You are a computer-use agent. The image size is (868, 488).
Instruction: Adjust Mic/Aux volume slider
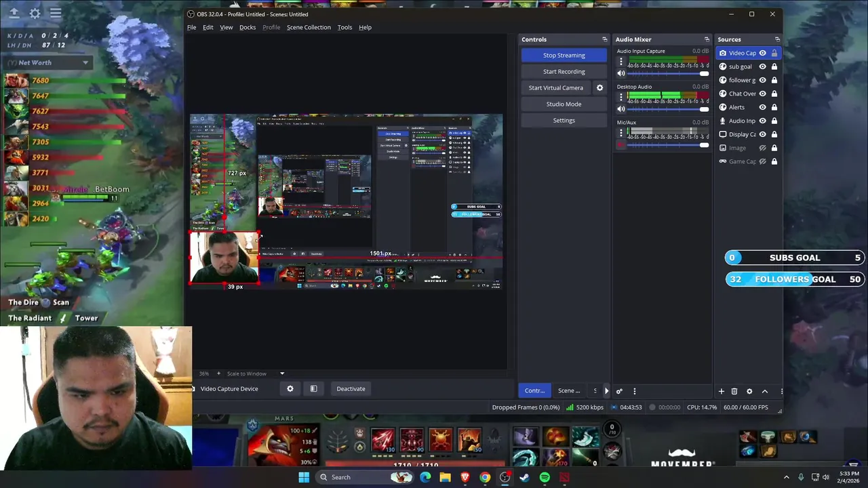click(668, 144)
